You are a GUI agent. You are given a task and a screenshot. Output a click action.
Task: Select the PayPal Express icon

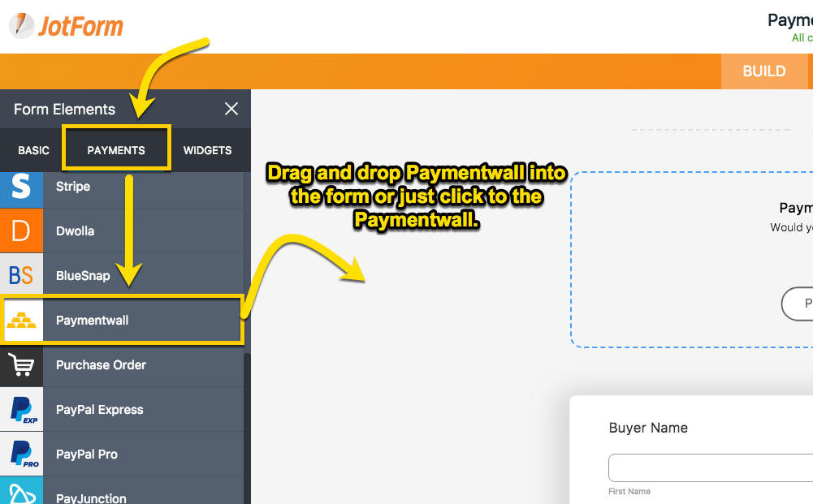pos(21,409)
